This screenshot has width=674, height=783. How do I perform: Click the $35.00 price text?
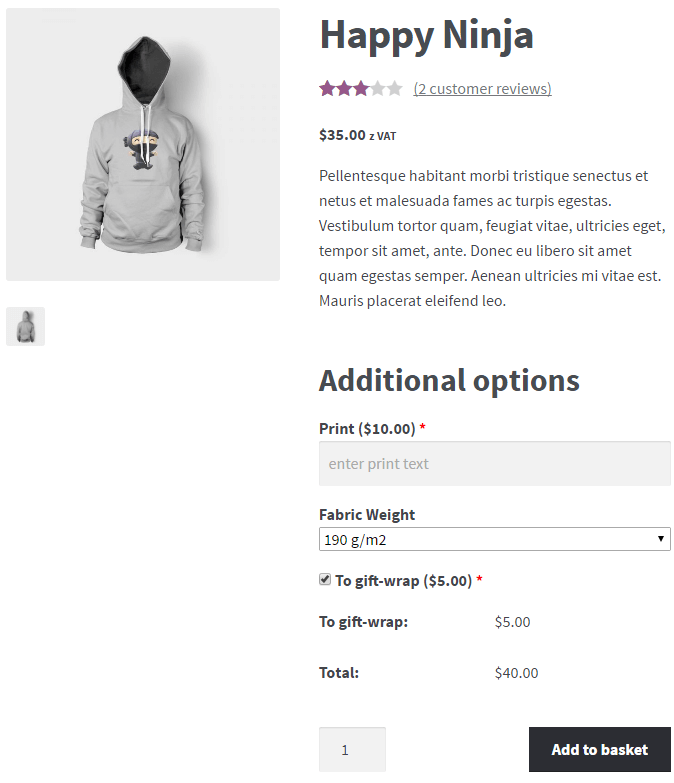[x=342, y=135]
